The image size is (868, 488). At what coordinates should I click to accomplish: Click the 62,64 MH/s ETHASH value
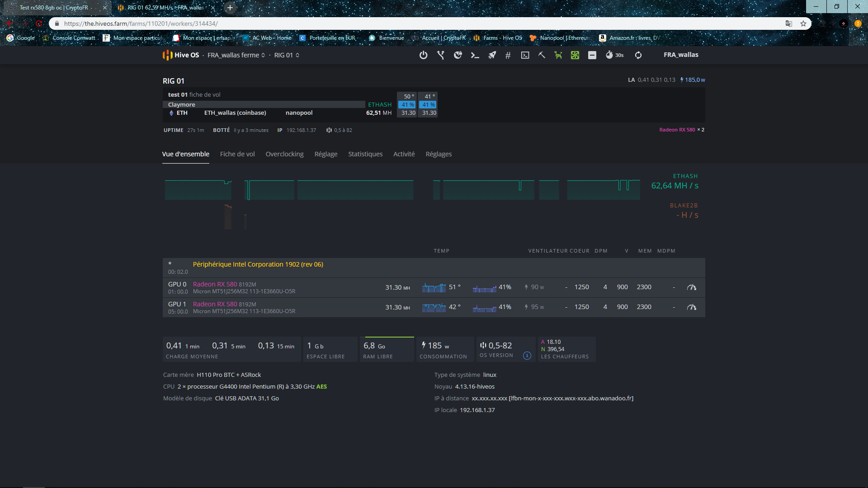(x=675, y=186)
